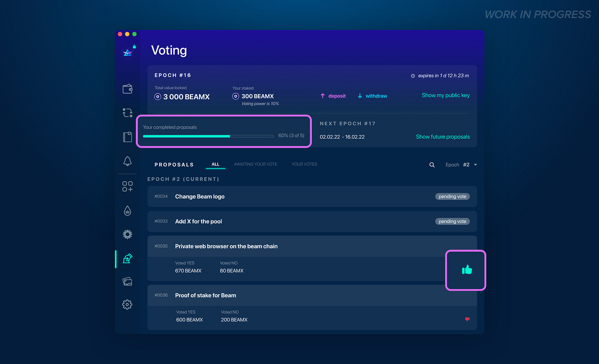Click the BEAMX coin icon beside 3 000 BEAMX
Image resolution: width=599 pixels, height=364 pixels.
point(158,97)
